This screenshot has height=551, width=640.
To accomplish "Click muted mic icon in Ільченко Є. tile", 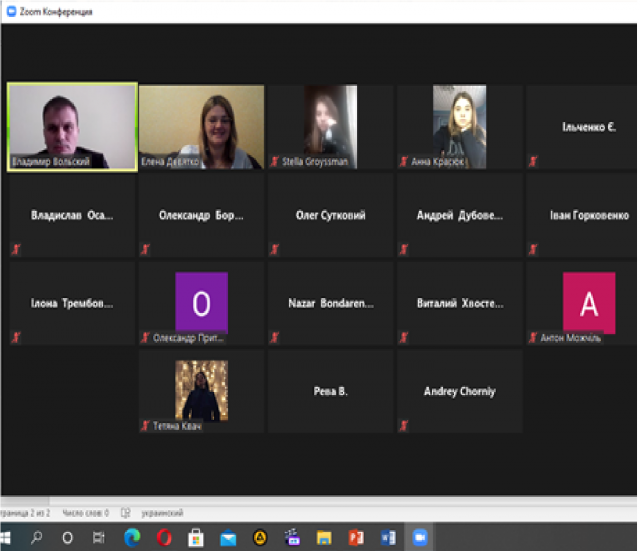I will [x=533, y=162].
